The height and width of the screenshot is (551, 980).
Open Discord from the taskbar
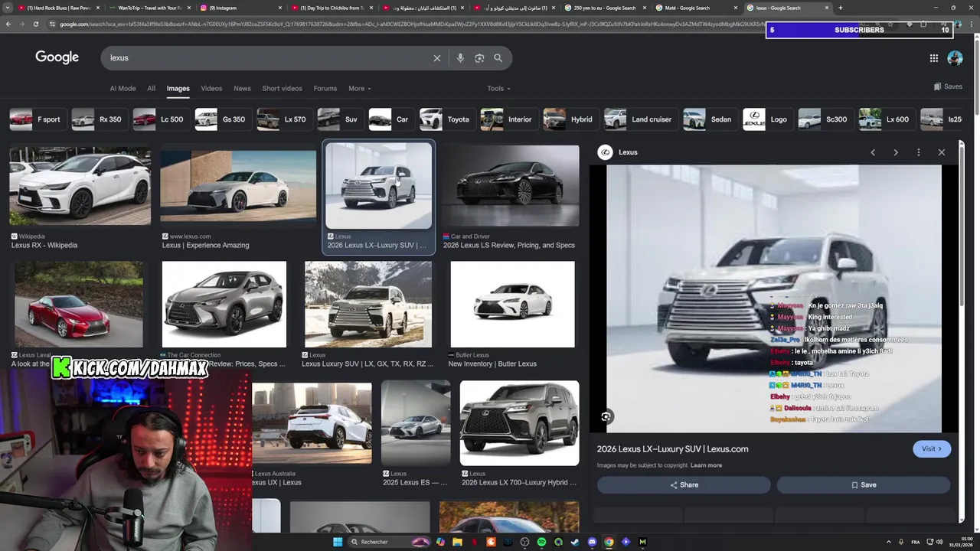point(592,542)
